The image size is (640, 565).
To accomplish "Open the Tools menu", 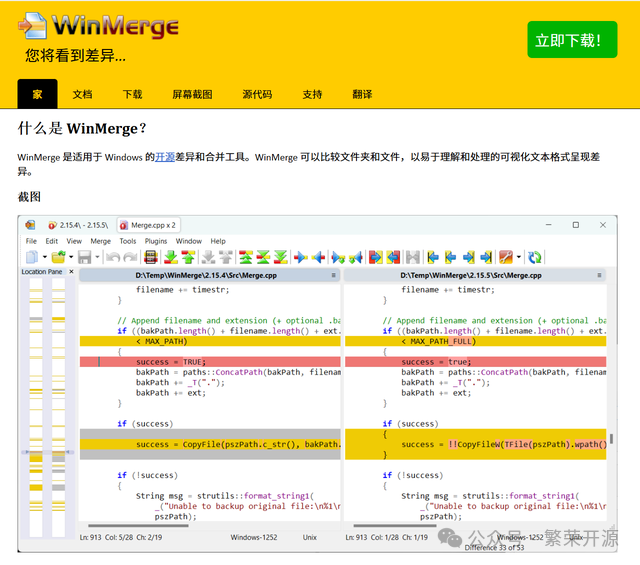I will coord(128,241).
